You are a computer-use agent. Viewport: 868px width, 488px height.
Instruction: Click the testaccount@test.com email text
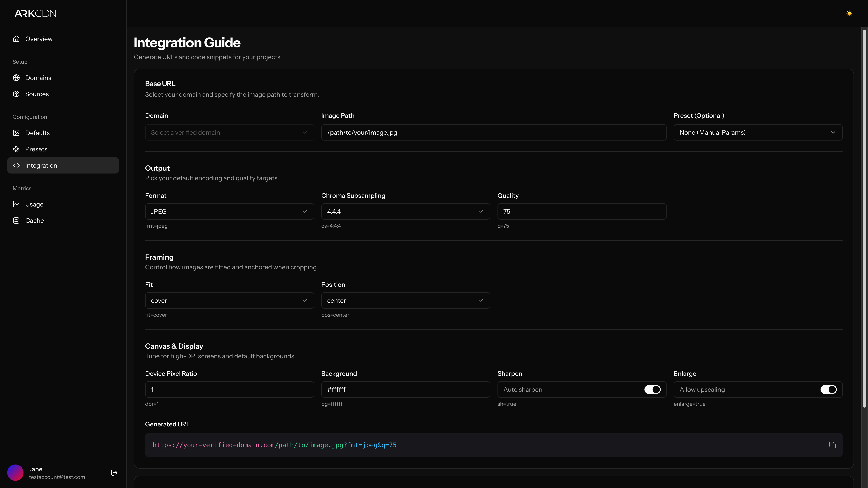click(x=57, y=477)
